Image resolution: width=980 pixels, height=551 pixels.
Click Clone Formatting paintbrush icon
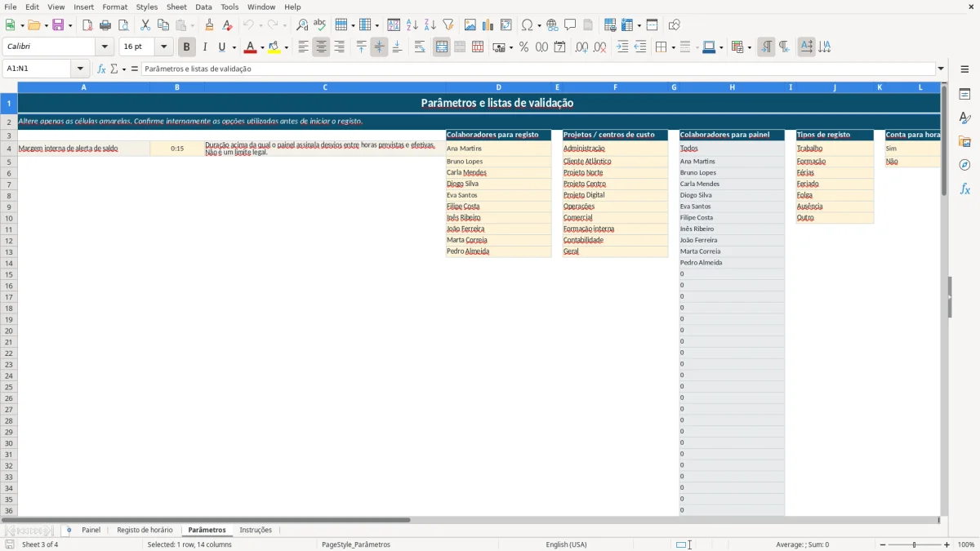click(x=209, y=25)
